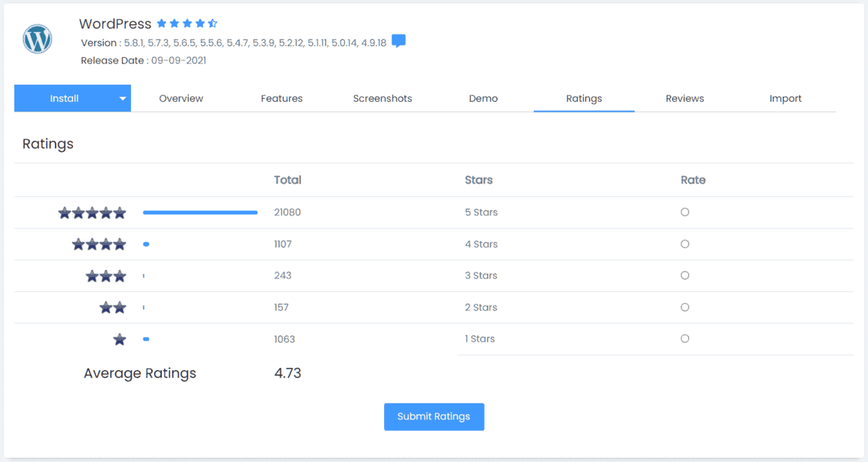This screenshot has width=868, height=462.
Task: Click the header star rating icons
Action: pos(187,24)
